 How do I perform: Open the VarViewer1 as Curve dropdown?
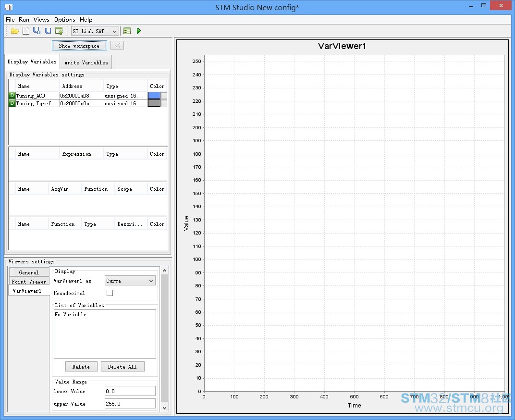[130, 281]
